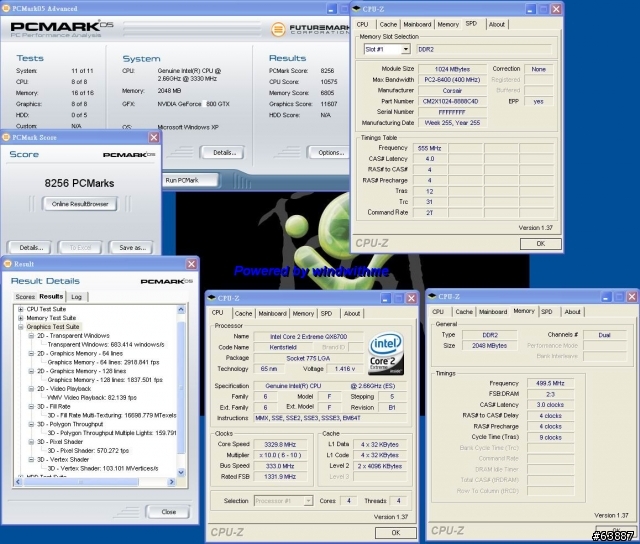The height and width of the screenshot is (544, 640).
Task: Collapse the 2D - Transparent Windows node
Action: 31,336
